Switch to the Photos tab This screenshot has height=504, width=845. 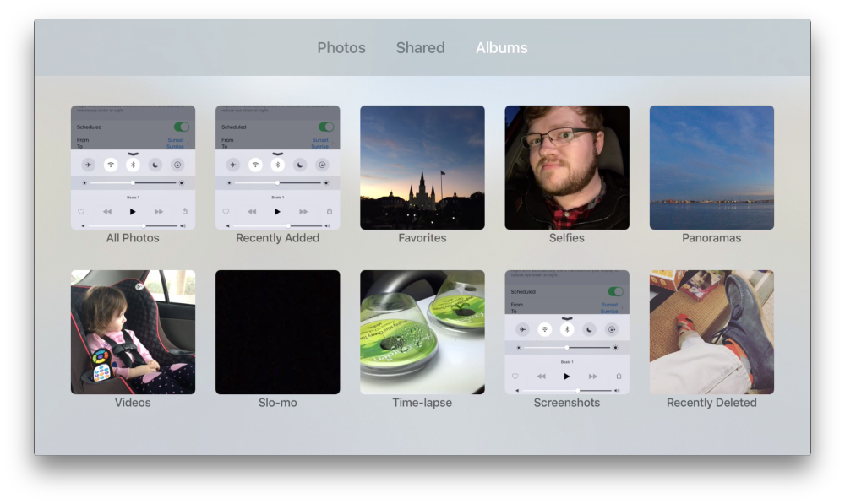tap(341, 48)
